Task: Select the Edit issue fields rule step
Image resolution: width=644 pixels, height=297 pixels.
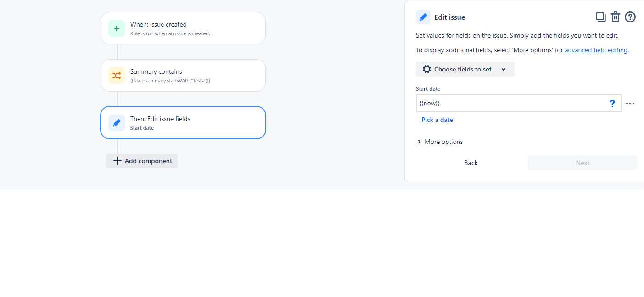Action: point(183,122)
